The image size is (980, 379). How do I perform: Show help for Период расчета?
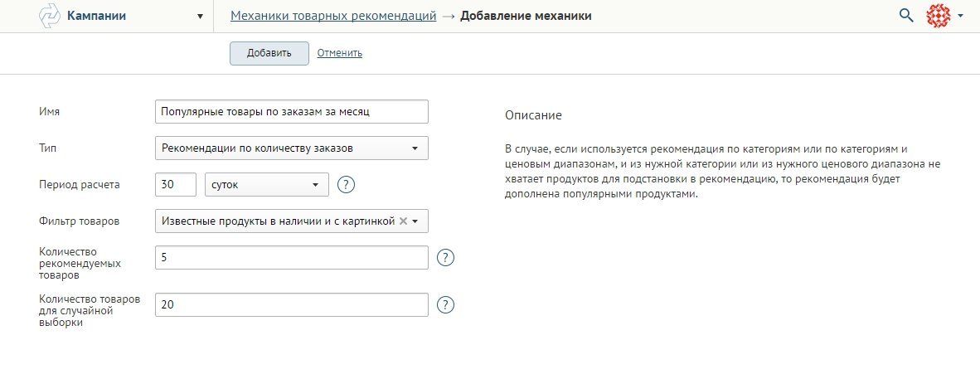(x=346, y=185)
